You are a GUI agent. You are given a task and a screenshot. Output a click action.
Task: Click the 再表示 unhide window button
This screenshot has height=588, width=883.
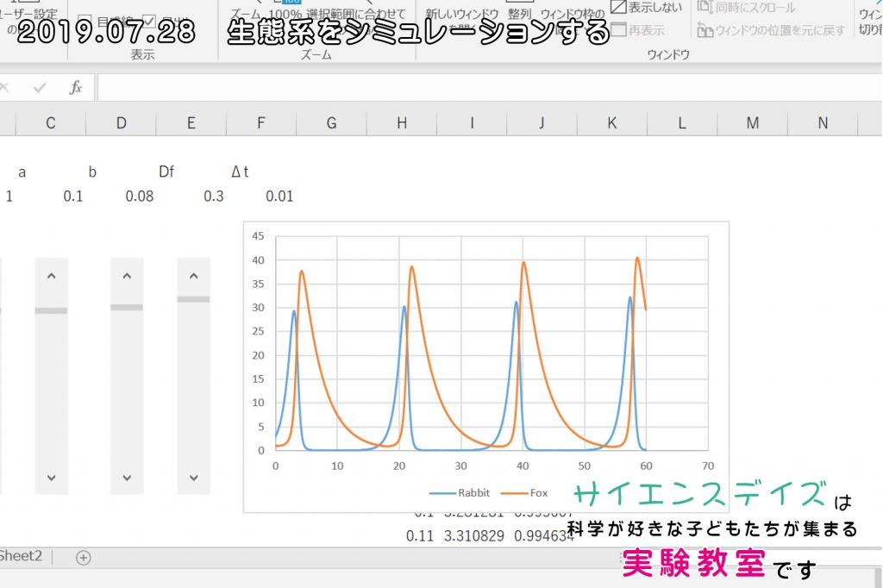(x=638, y=30)
